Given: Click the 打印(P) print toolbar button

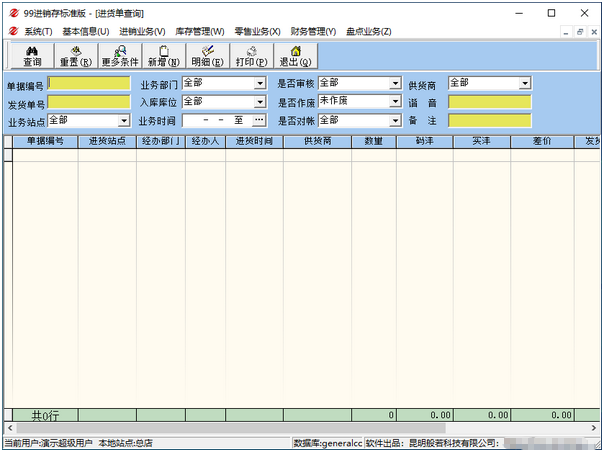Looking at the screenshot, I should (252, 56).
